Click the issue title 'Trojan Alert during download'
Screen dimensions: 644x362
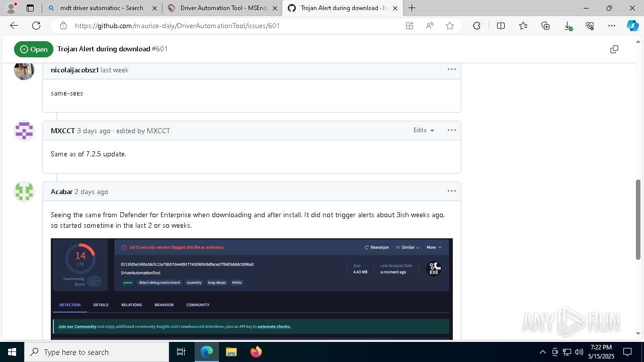[104, 49]
